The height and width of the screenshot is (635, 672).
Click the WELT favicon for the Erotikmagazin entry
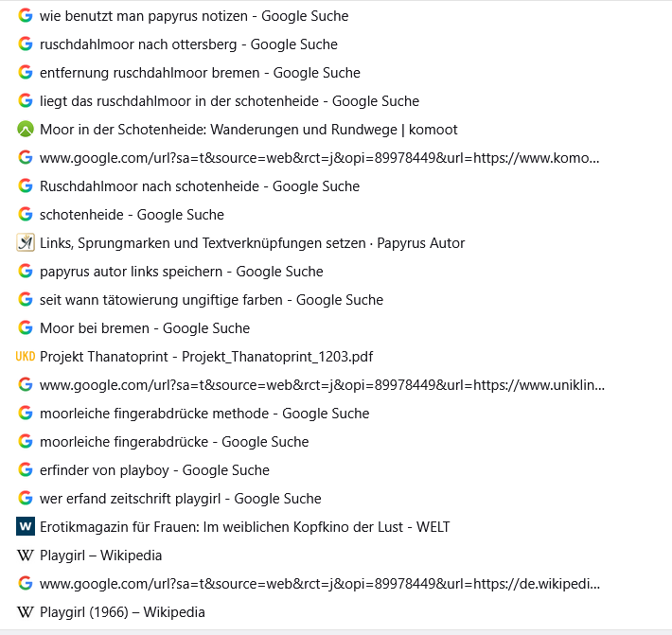26,526
